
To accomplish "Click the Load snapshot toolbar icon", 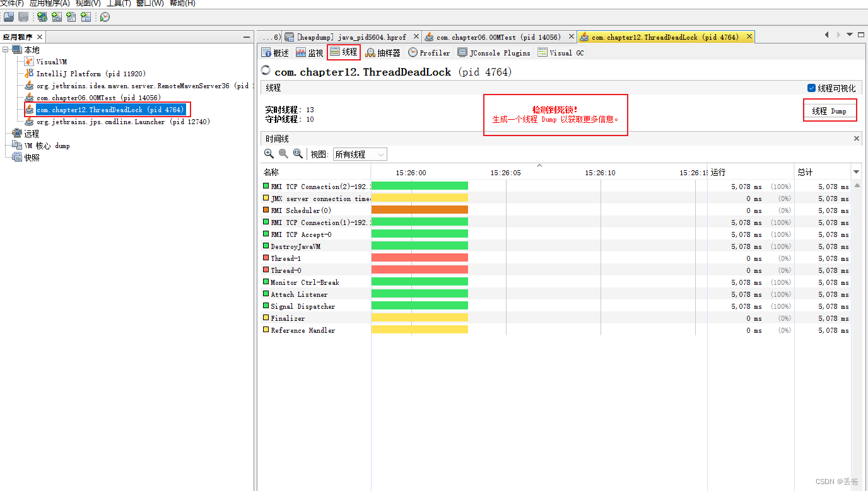I will pos(9,17).
